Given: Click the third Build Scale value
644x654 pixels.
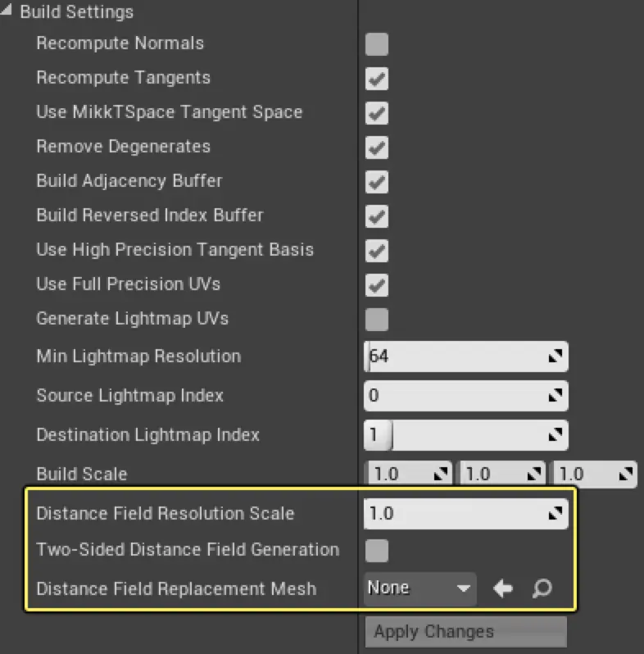Looking at the screenshot, I should [x=594, y=475].
